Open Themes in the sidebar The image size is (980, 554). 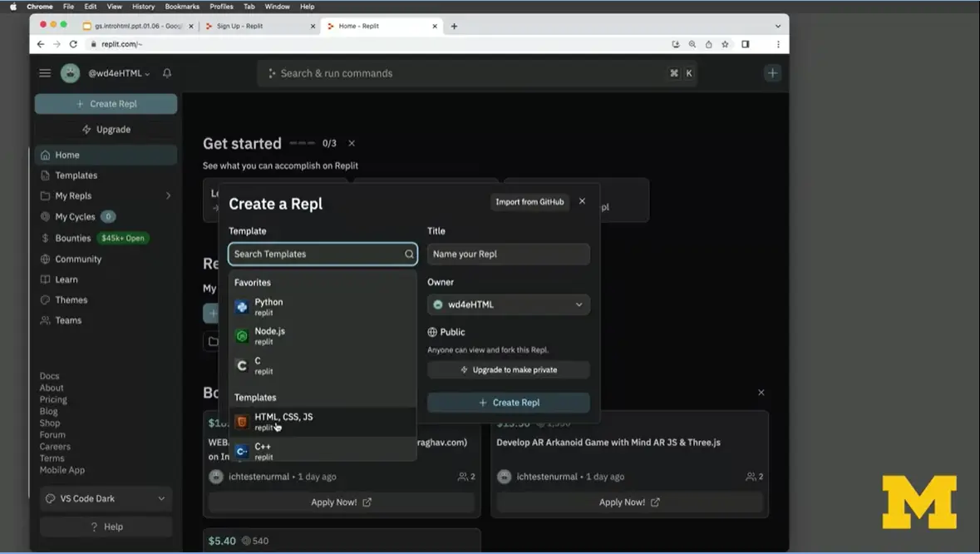(x=106, y=300)
